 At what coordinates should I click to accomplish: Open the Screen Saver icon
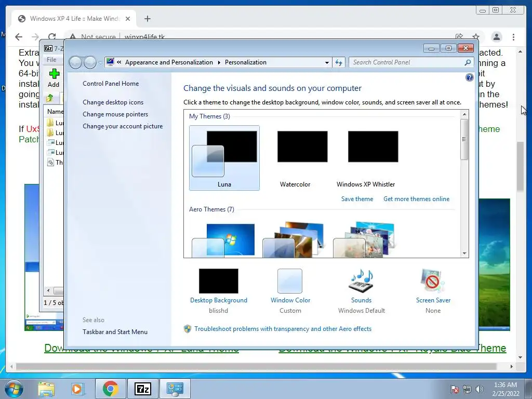click(433, 281)
